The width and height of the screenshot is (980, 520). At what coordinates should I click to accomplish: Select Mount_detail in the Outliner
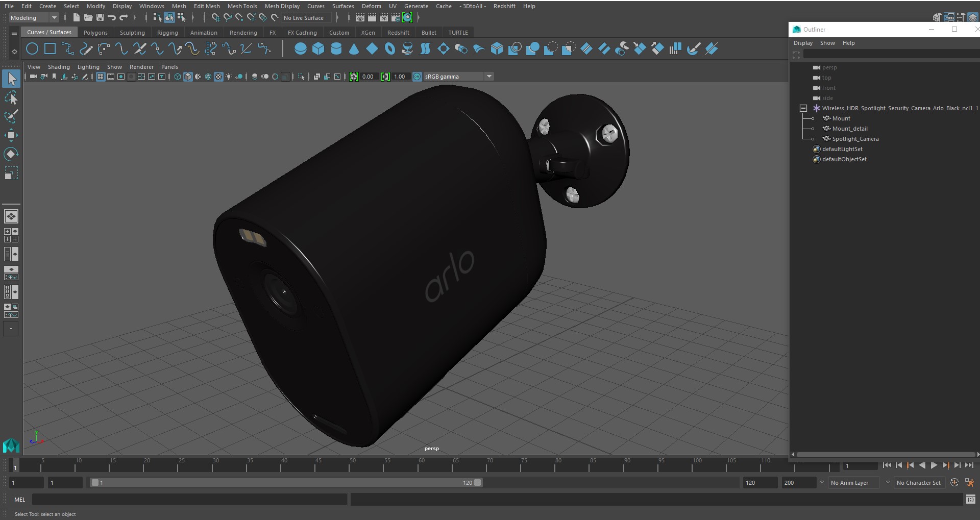coord(849,129)
